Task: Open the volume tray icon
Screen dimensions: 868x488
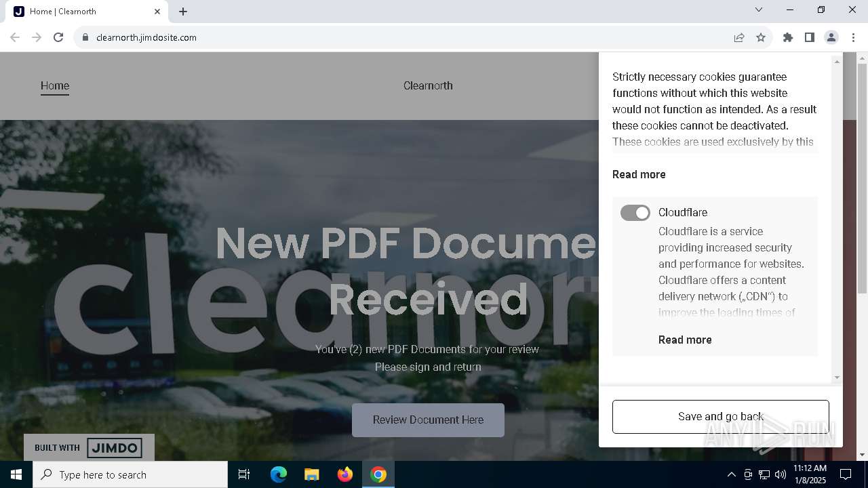Action: pos(780,474)
